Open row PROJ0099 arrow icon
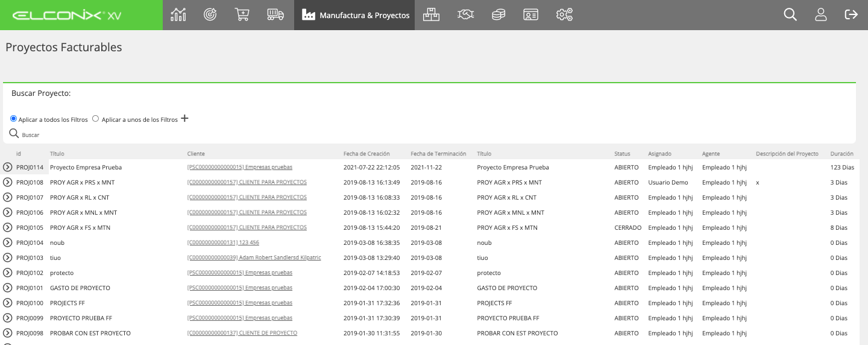This screenshot has width=868, height=345. coord(7,318)
